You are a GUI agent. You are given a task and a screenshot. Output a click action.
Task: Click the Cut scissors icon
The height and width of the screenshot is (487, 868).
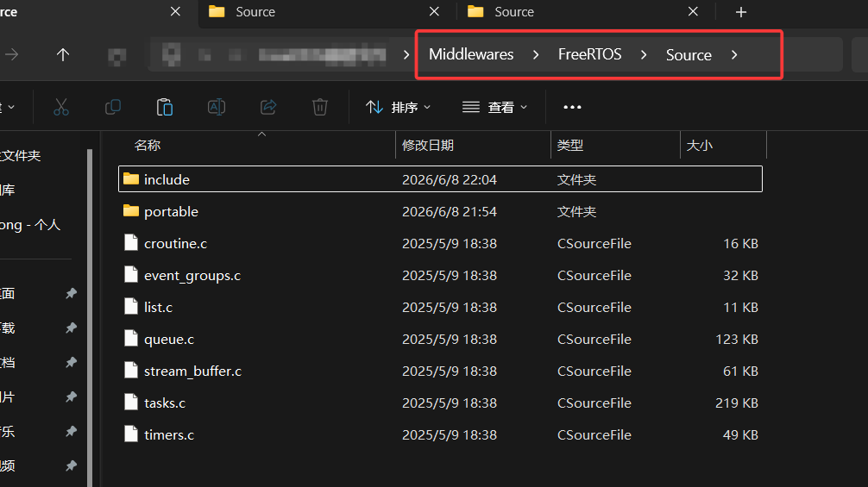(61, 107)
